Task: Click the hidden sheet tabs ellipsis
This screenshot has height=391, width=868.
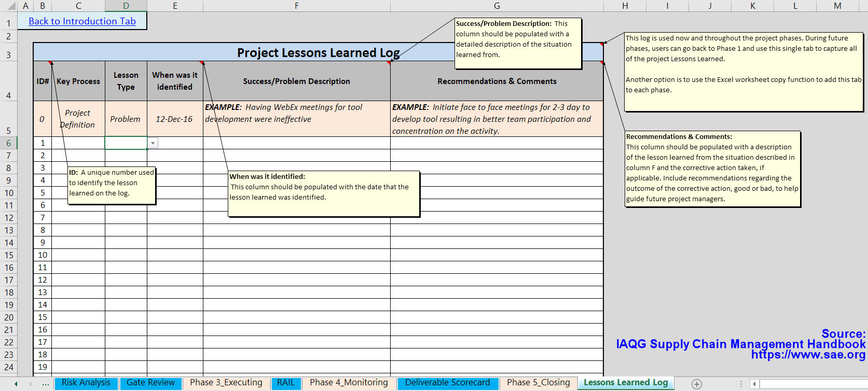Action: point(46,384)
